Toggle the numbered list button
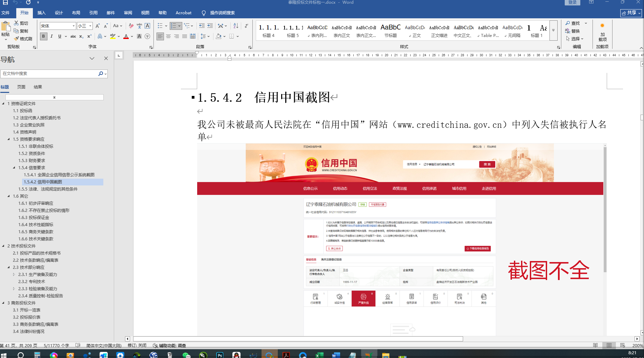 [x=173, y=26]
